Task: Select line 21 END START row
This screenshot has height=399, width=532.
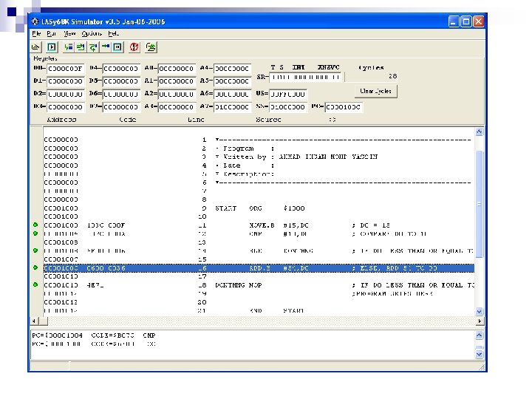Action: [x=259, y=310]
